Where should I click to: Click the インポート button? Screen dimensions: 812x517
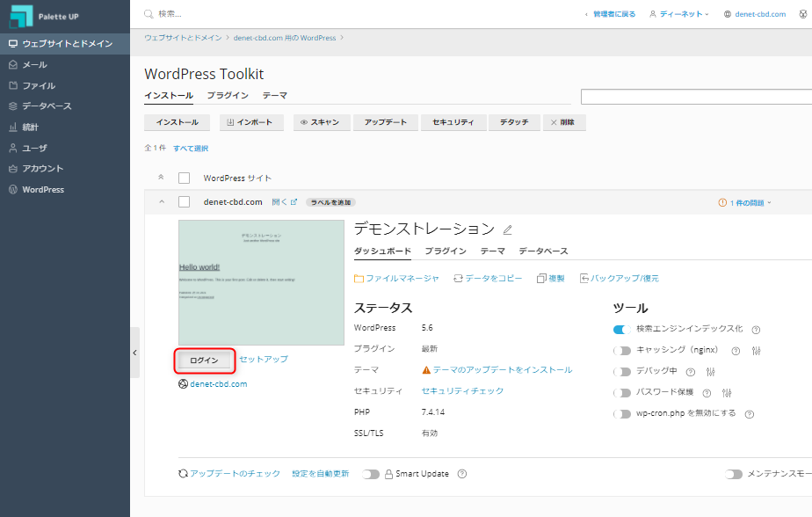pos(251,122)
